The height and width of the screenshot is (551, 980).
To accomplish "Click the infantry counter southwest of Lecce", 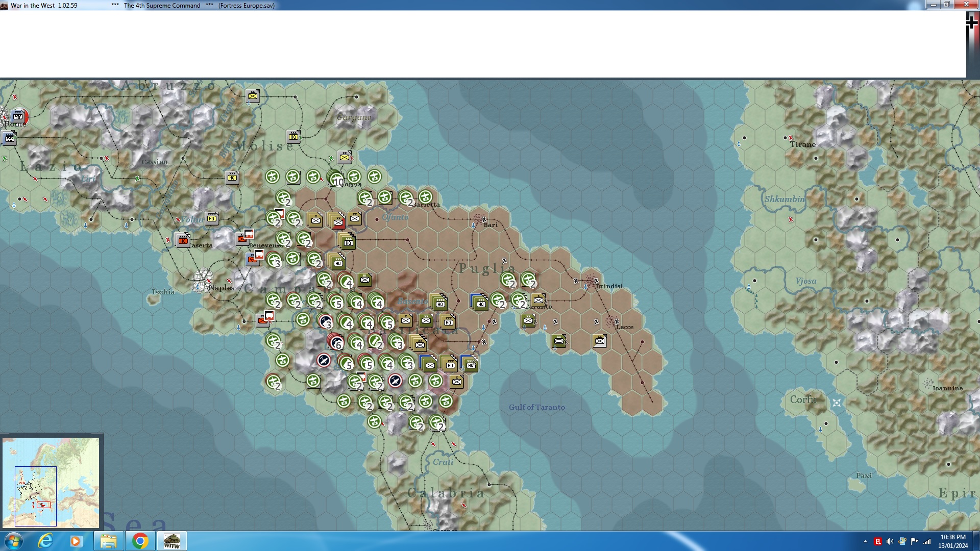I will [600, 341].
